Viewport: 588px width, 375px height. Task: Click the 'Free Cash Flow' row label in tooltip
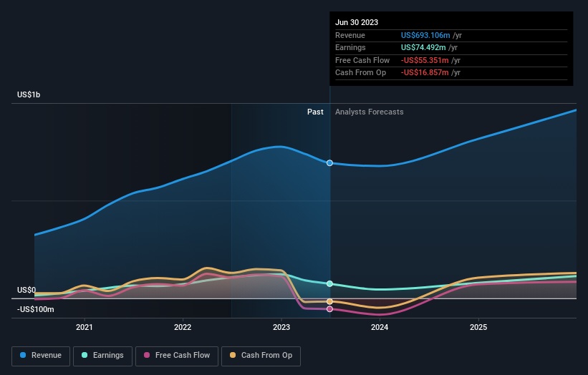(x=362, y=60)
